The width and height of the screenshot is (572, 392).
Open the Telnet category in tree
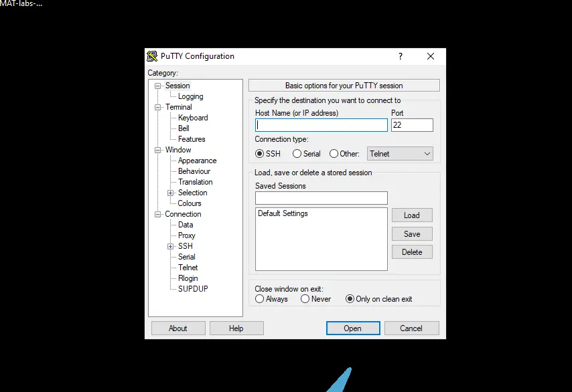(188, 268)
